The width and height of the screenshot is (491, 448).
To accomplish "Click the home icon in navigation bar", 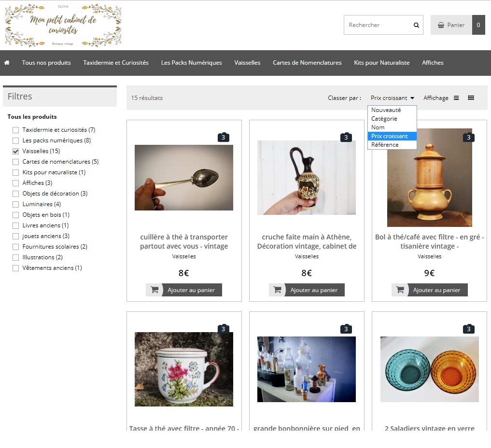I will 7,63.
